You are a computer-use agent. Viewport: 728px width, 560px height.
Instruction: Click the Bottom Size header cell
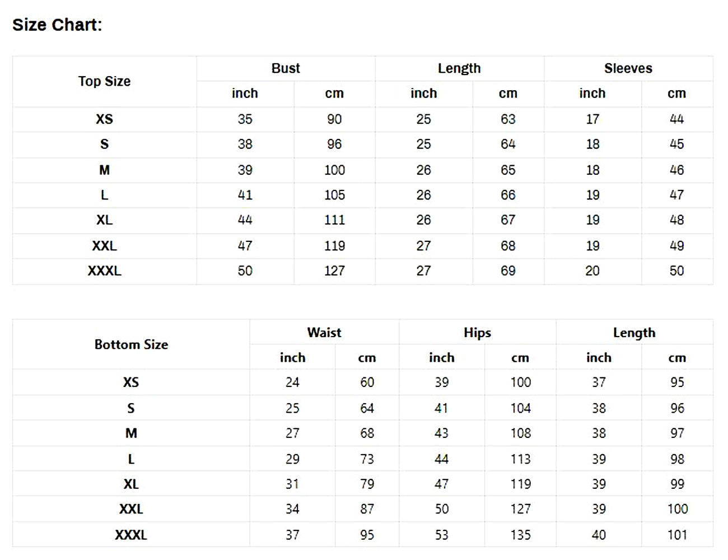coord(131,344)
